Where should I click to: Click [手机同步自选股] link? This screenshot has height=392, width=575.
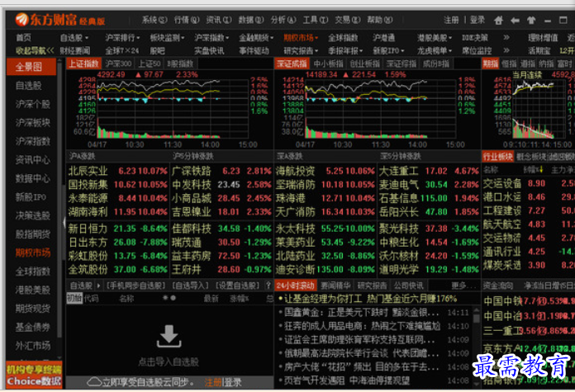pyautogui.click(x=136, y=285)
